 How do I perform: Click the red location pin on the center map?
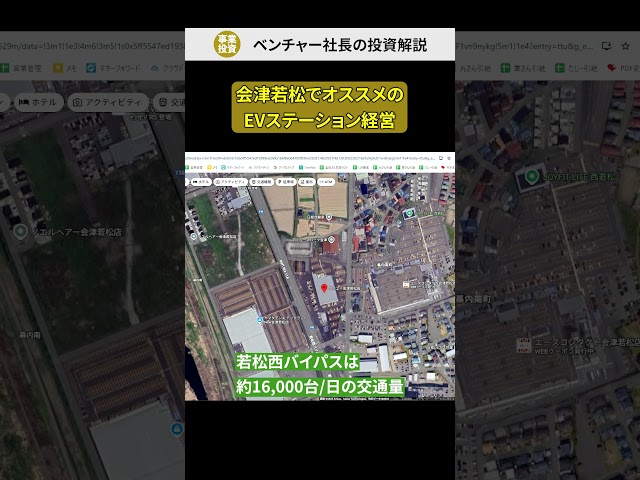(324, 289)
